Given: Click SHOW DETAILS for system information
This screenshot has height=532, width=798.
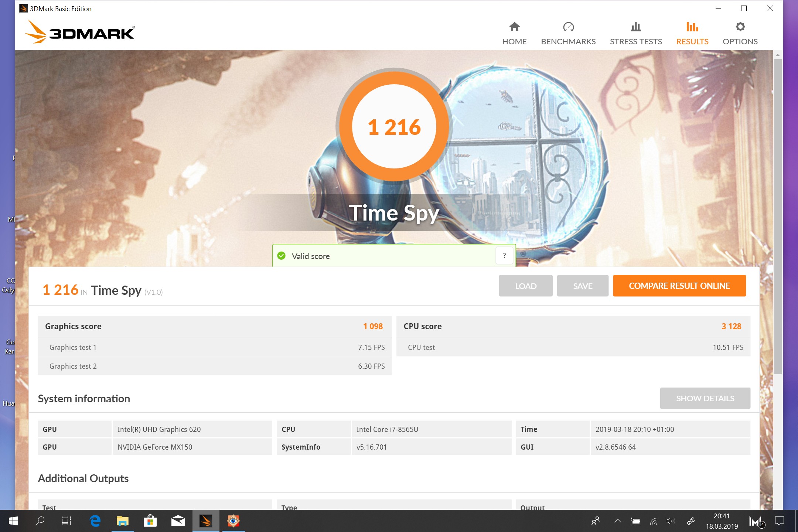Looking at the screenshot, I should coord(705,398).
